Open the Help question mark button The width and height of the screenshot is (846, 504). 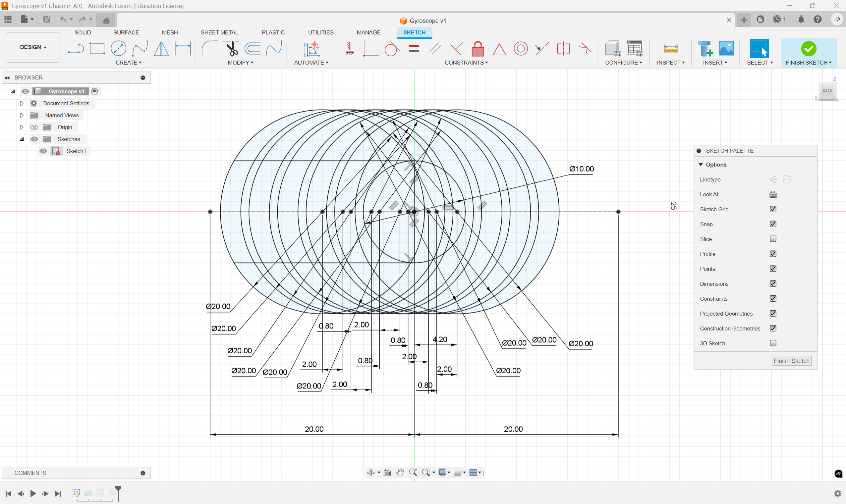pos(818,19)
